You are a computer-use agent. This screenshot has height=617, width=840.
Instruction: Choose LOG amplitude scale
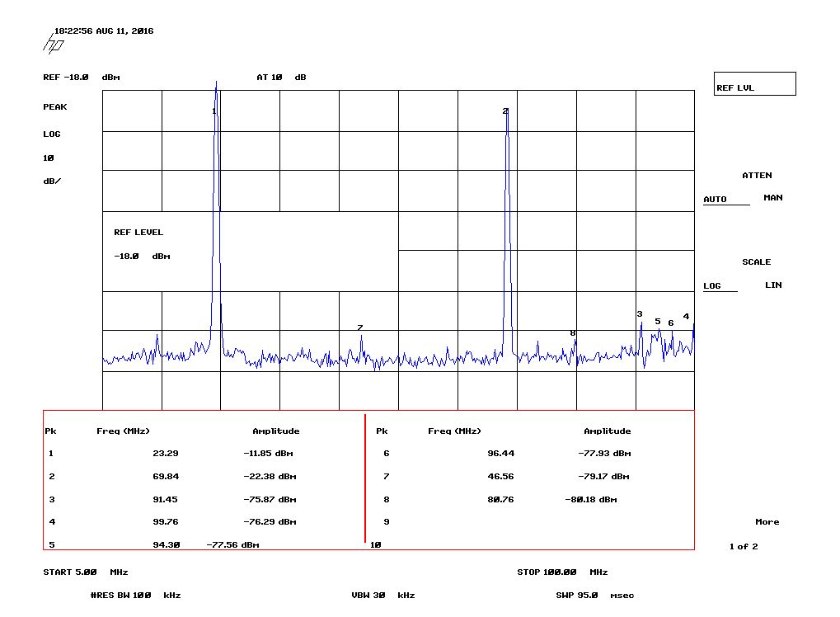point(712,285)
